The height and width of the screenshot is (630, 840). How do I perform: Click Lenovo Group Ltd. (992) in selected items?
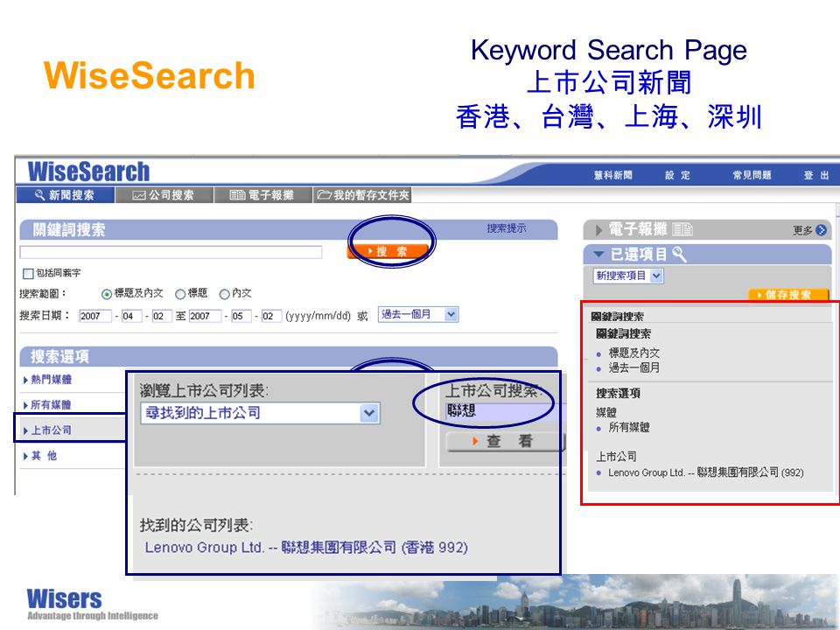pyautogui.click(x=705, y=472)
